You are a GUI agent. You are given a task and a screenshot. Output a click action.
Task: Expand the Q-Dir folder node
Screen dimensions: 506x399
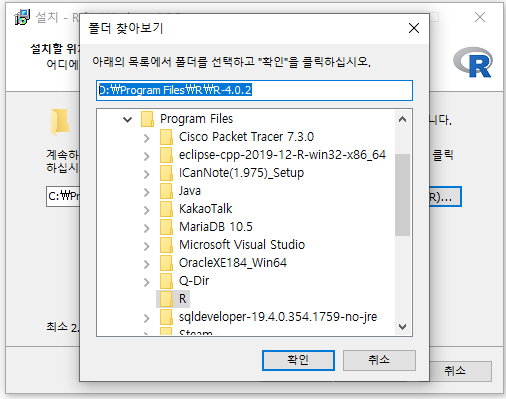click(146, 282)
